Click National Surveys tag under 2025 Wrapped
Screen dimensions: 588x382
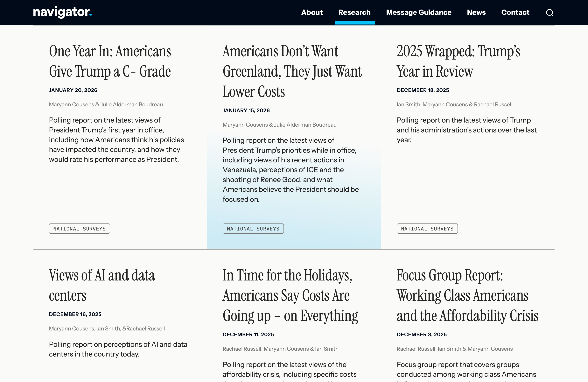427,229
